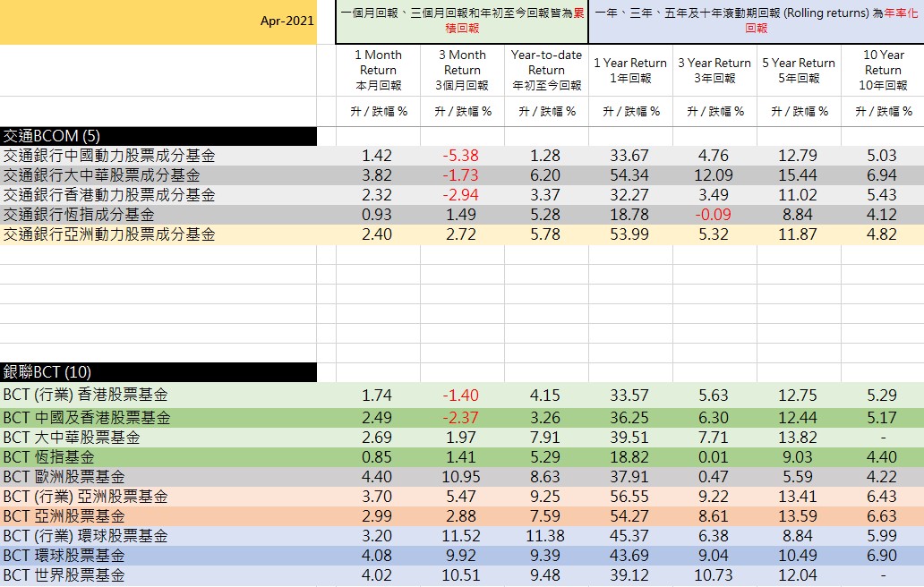The image size is (924, 587).
Task: Click the red -1.73 three-month value
Action: 461,175
